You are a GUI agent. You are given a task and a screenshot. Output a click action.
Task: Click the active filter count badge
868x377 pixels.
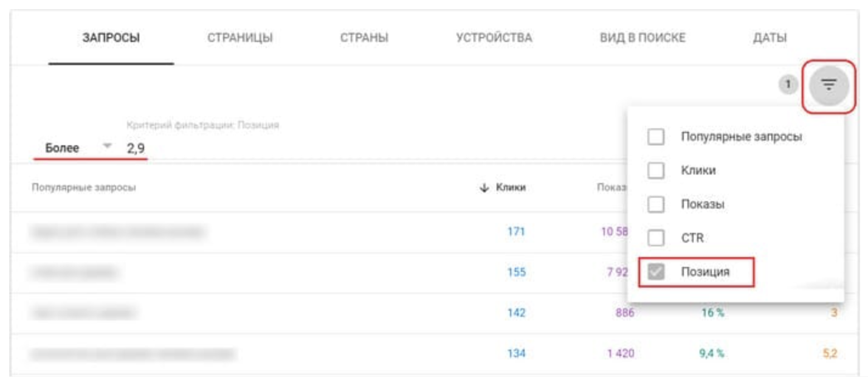click(788, 85)
